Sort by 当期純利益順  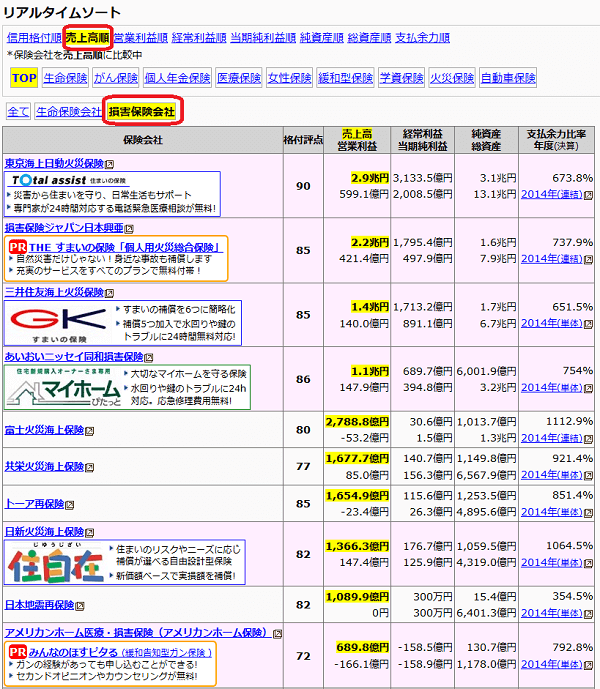(263, 38)
